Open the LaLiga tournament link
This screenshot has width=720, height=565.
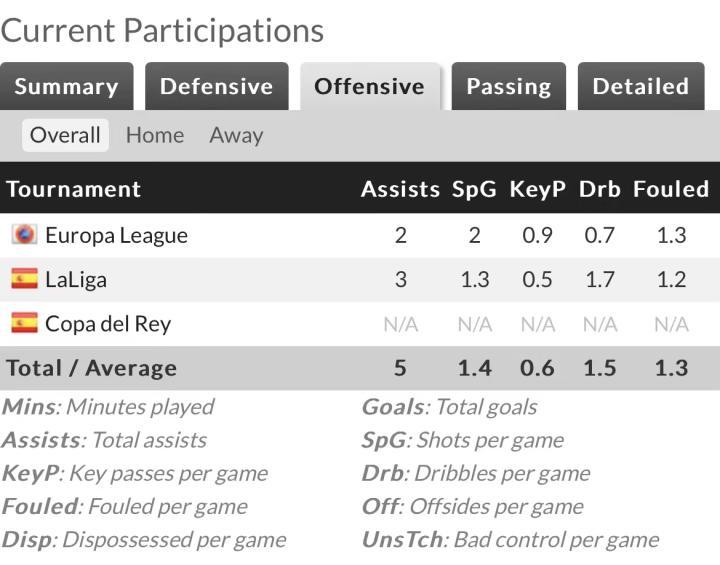(x=76, y=279)
